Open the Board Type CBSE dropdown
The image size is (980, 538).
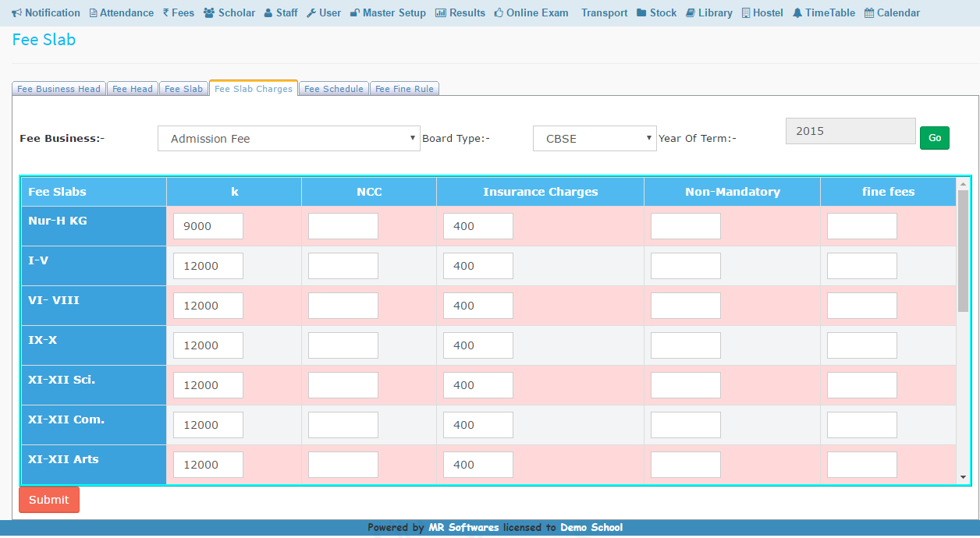coord(595,139)
